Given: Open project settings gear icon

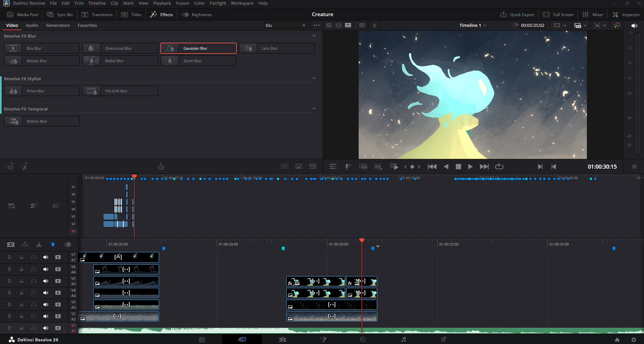Looking at the screenshot, I should click(x=634, y=340).
